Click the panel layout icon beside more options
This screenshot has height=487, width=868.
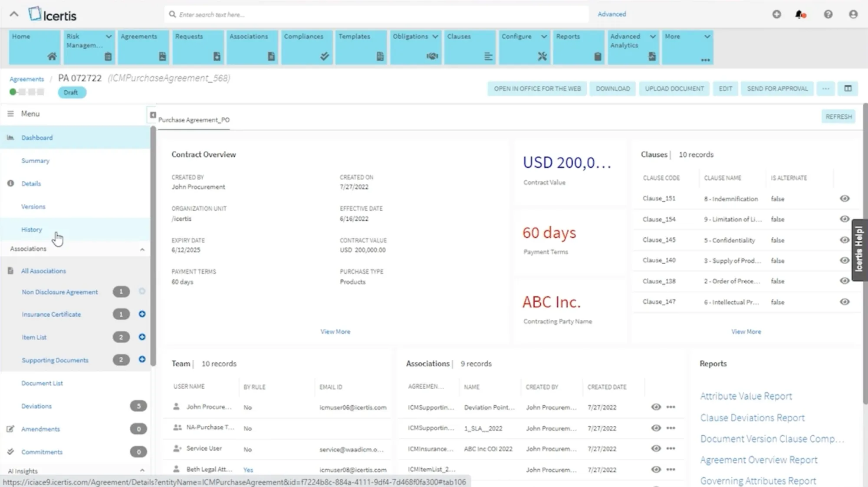point(848,89)
